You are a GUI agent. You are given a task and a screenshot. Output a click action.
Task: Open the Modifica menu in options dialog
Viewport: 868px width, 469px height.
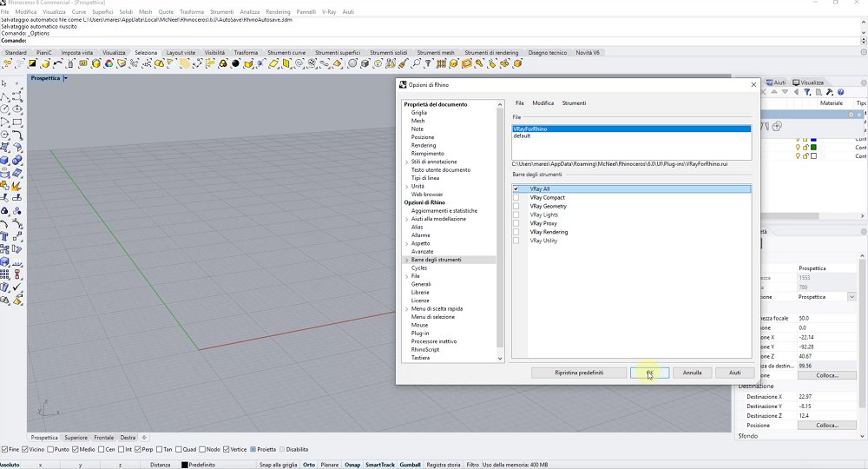pyautogui.click(x=543, y=103)
